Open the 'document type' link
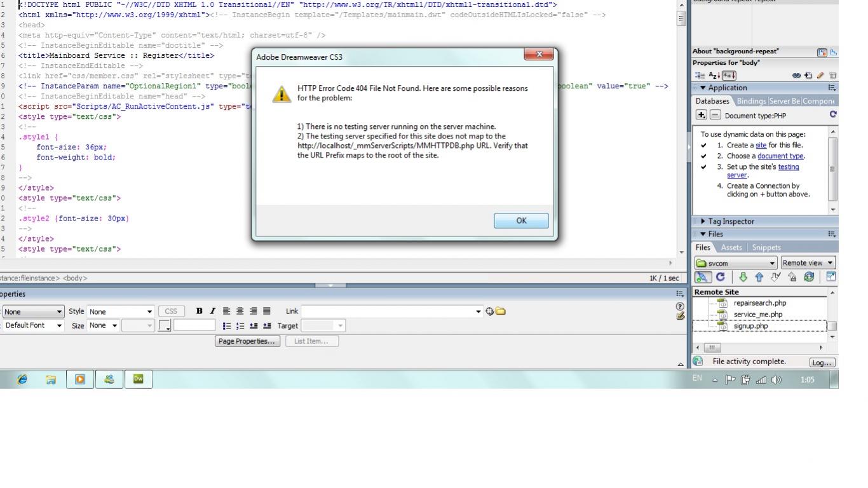 coord(780,156)
